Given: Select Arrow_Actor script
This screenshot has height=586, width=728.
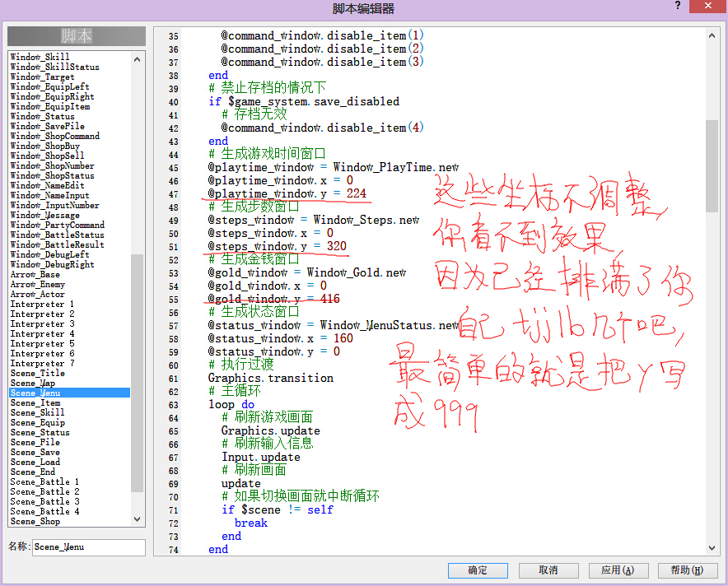Looking at the screenshot, I should pyautogui.click(x=38, y=294).
